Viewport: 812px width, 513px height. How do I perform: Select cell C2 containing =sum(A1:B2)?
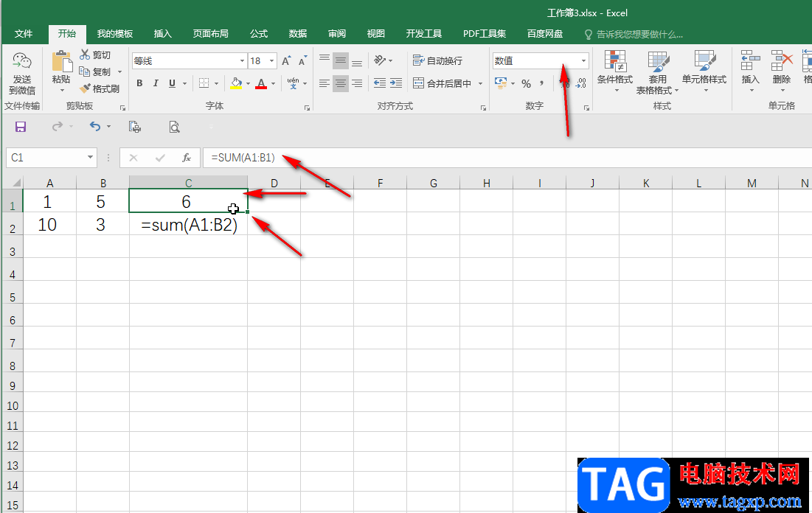189,225
